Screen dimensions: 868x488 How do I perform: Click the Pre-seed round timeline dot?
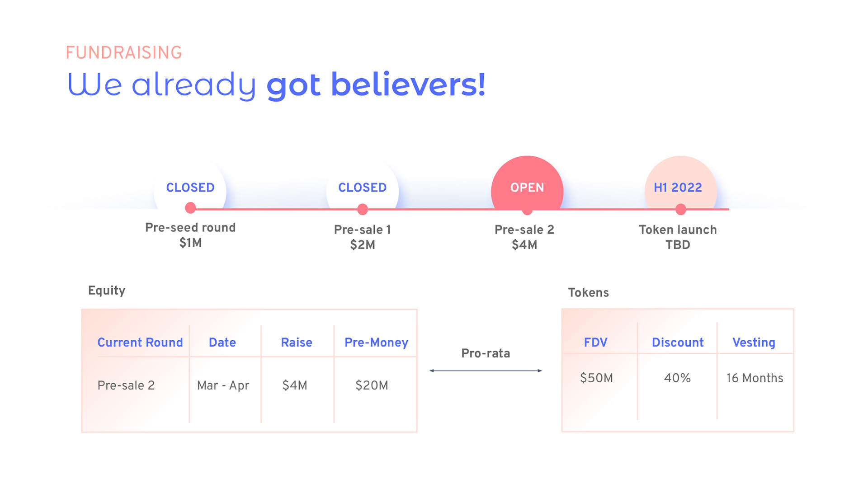[x=190, y=208]
